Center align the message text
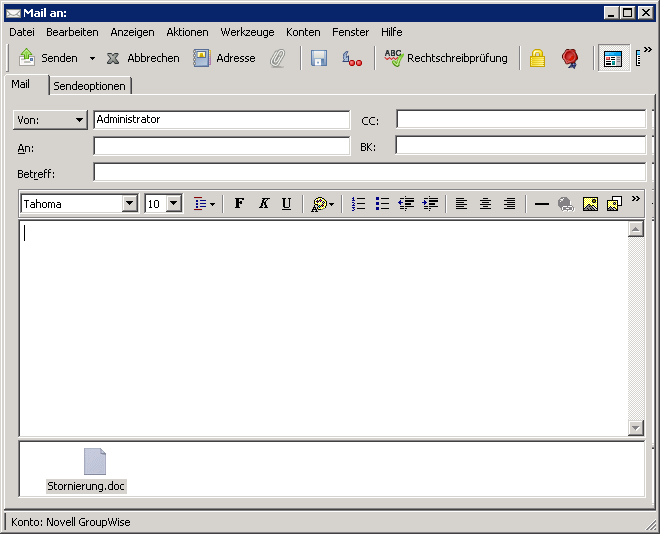The image size is (660, 534). tap(485, 204)
